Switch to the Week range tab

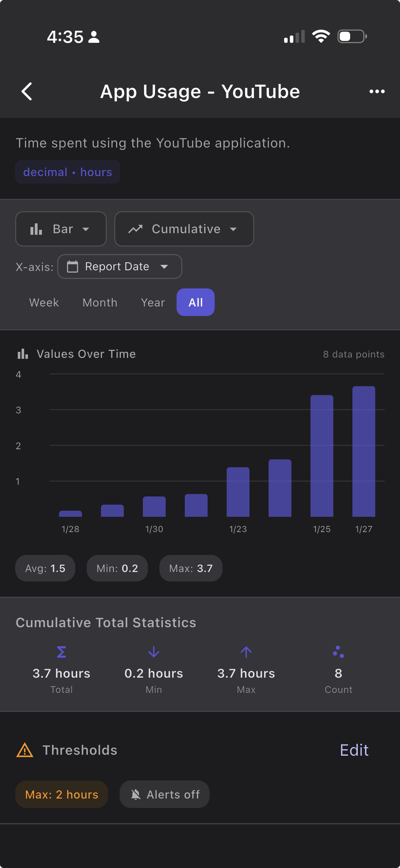(x=44, y=302)
